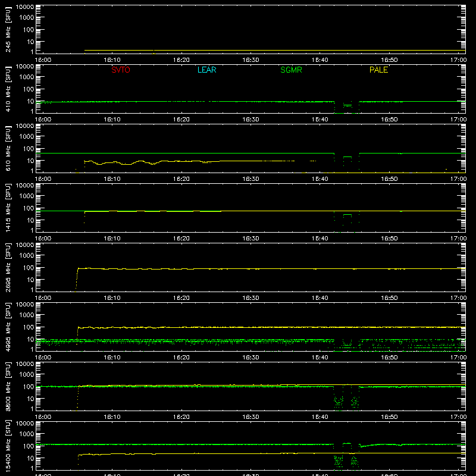
Task: Click 16:50 tick under the 610 MHz panel
Action: click(389, 179)
